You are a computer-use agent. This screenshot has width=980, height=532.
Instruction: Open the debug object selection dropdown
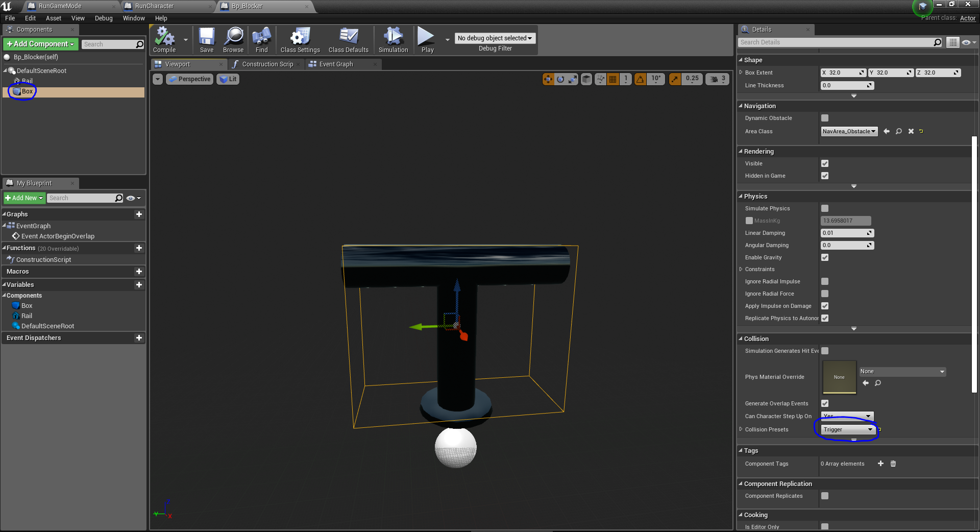point(495,38)
